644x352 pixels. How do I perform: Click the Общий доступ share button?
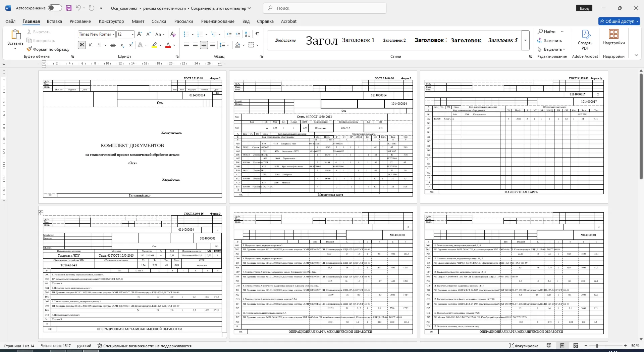coord(619,21)
